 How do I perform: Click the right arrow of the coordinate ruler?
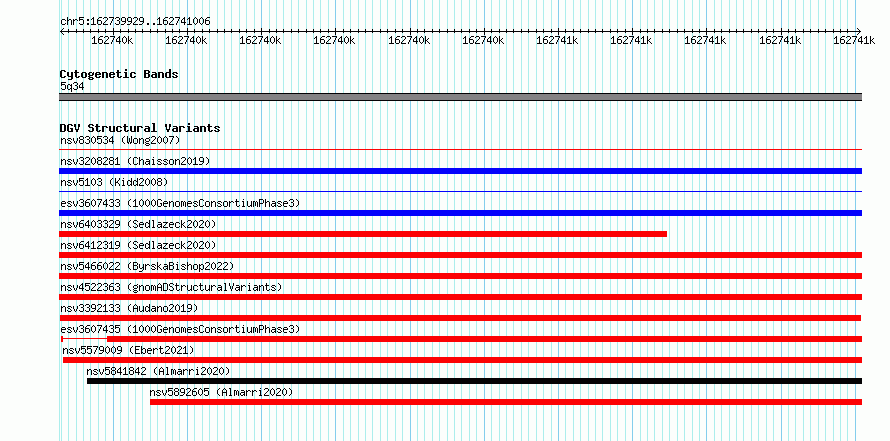click(859, 31)
